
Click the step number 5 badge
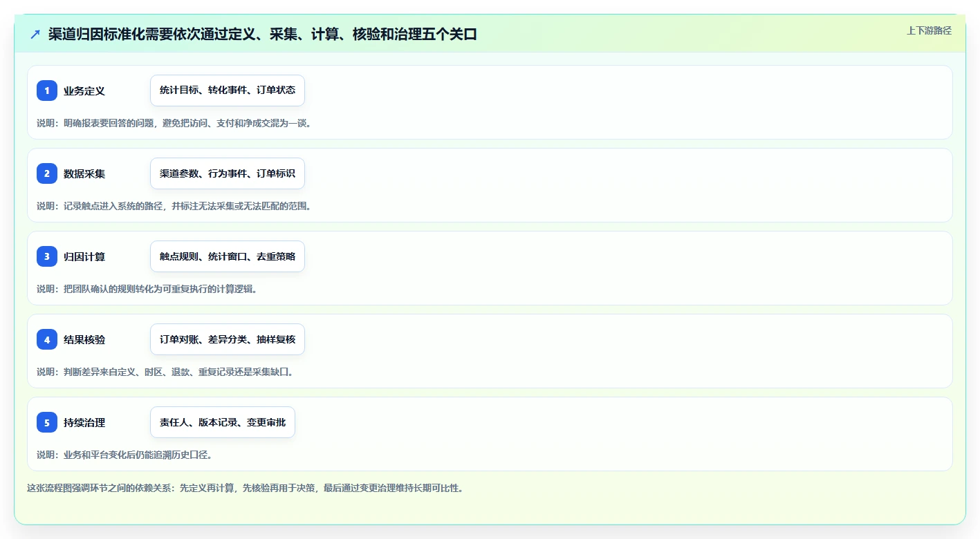(47, 422)
